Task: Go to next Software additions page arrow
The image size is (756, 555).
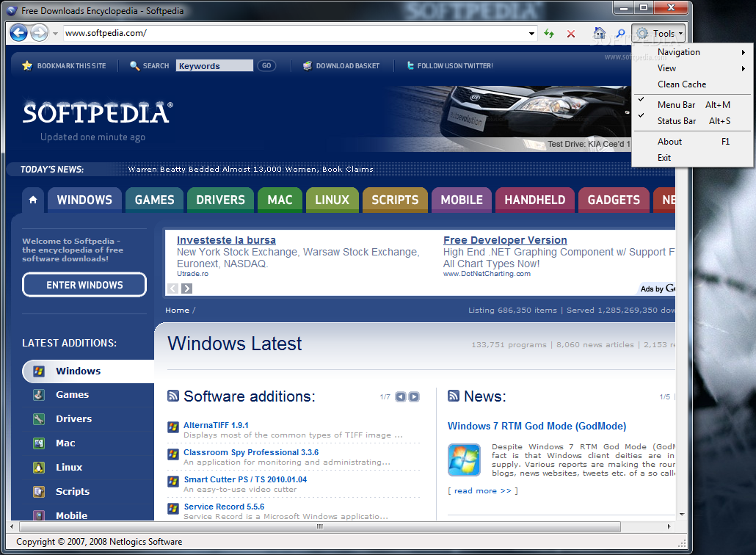Action: click(414, 397)
